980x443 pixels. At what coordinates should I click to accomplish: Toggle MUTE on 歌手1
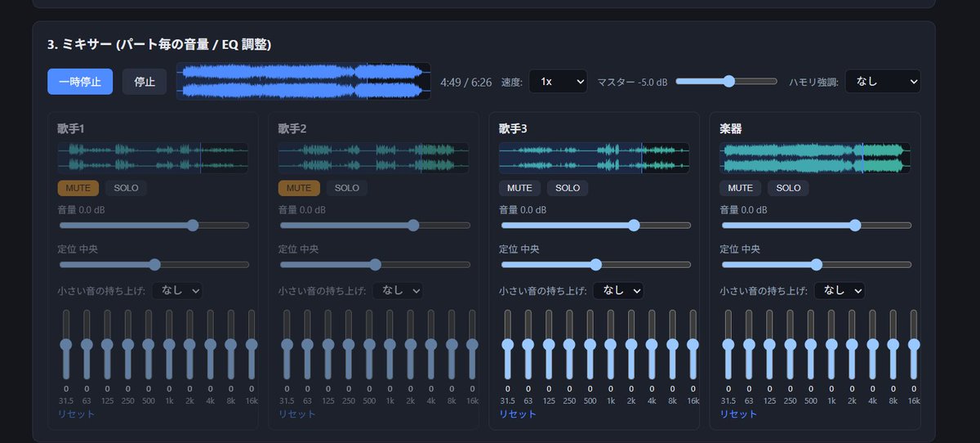coord(78,188)
